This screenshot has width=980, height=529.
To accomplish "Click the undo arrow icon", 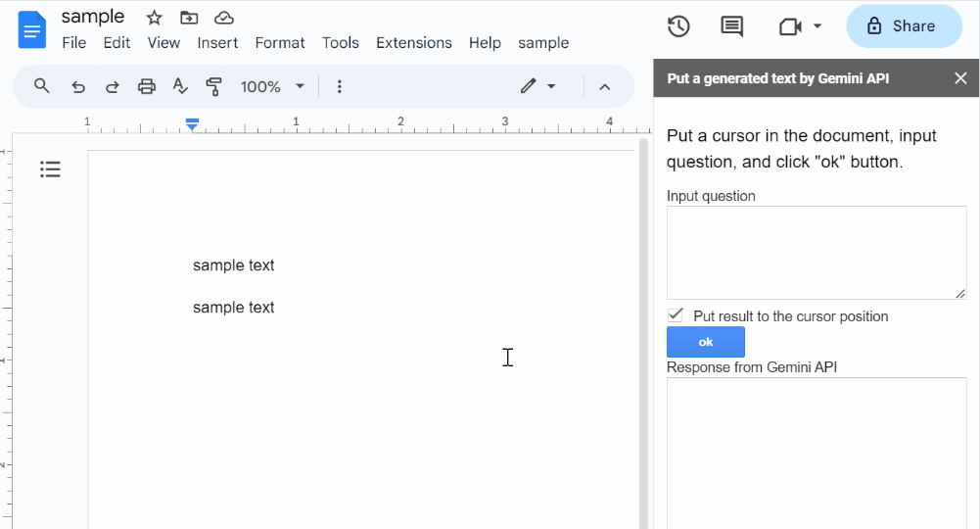I will coord(78,86).
